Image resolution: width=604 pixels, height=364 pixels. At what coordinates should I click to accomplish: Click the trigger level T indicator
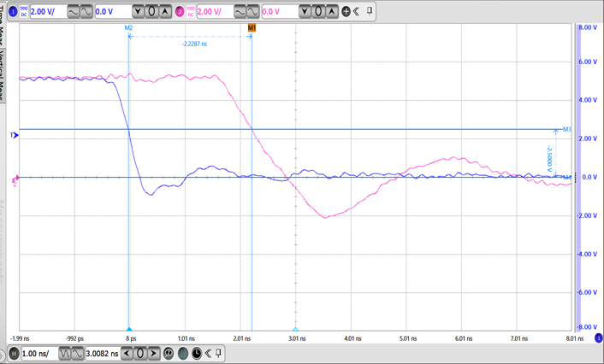[15, 135]
